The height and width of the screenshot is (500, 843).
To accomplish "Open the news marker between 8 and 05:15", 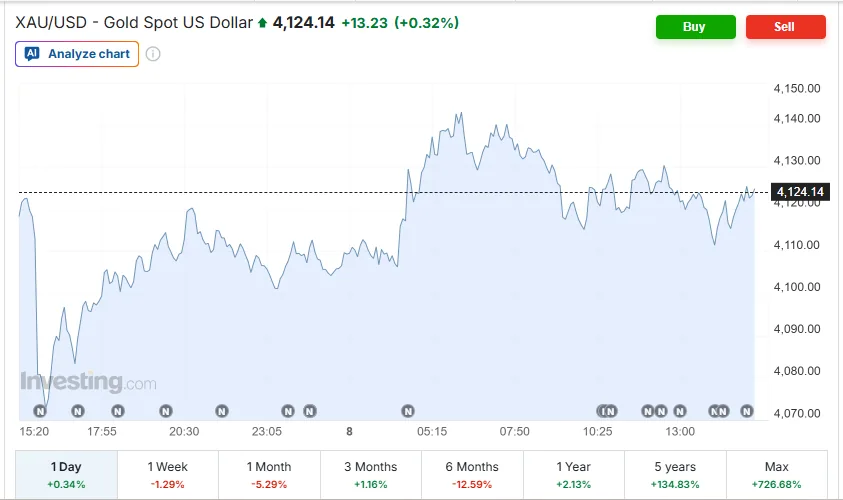I will (408, 411).
